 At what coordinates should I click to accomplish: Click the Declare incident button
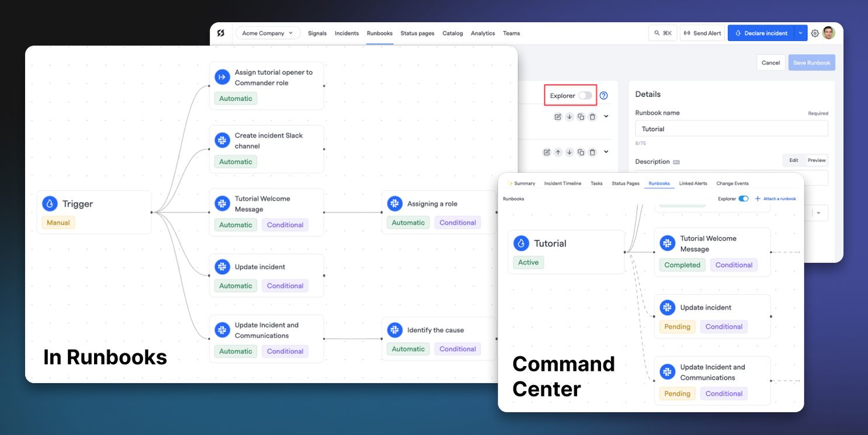point(761,33)
